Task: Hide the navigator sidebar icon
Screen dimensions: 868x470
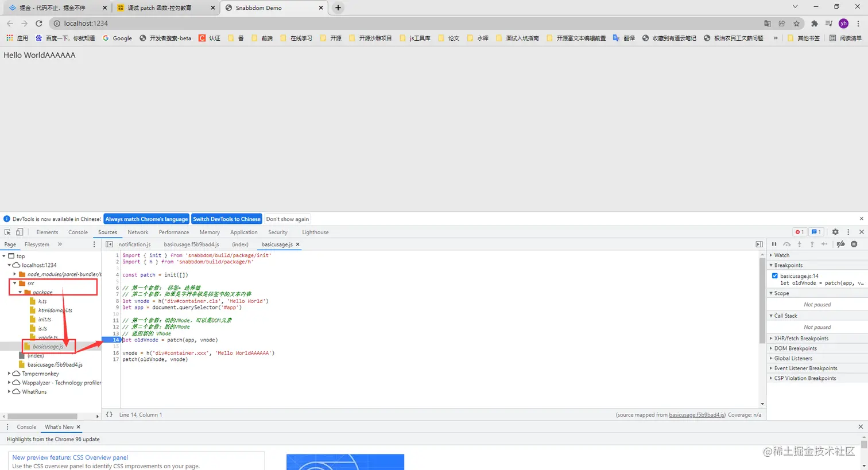Action: (x=109, y=244)
